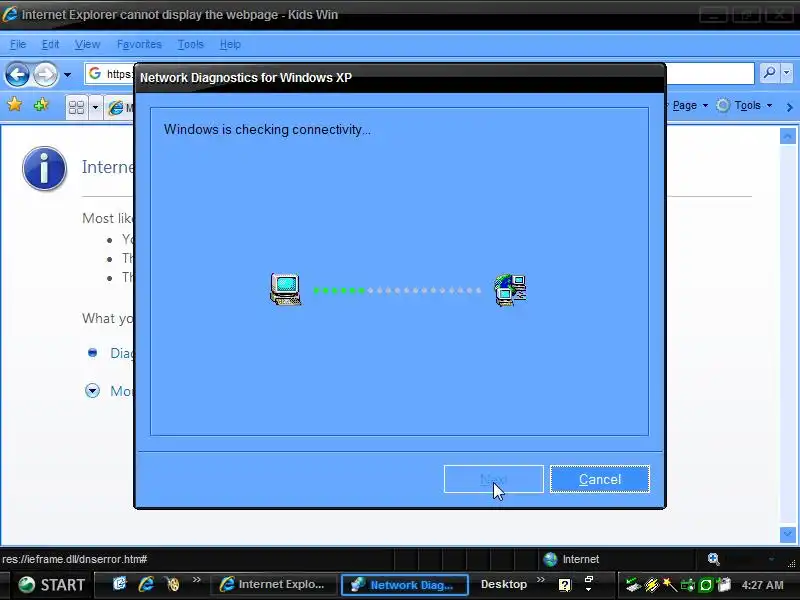Expand the quick launch overflow chevron

point(196,580)
